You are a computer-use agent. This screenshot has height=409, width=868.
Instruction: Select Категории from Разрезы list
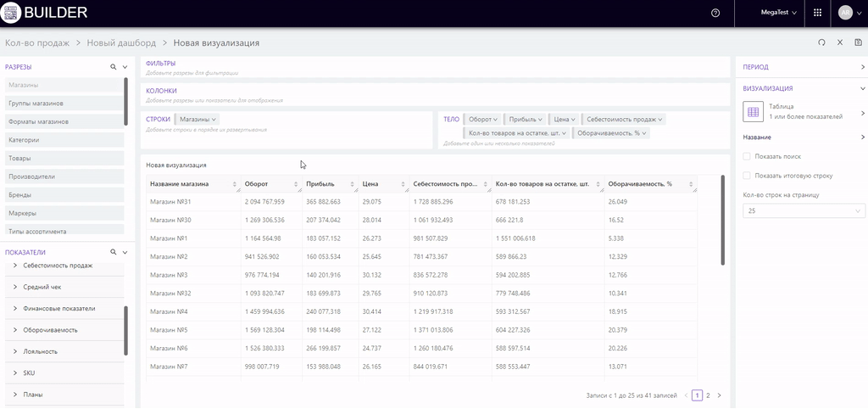click(24, 140)
